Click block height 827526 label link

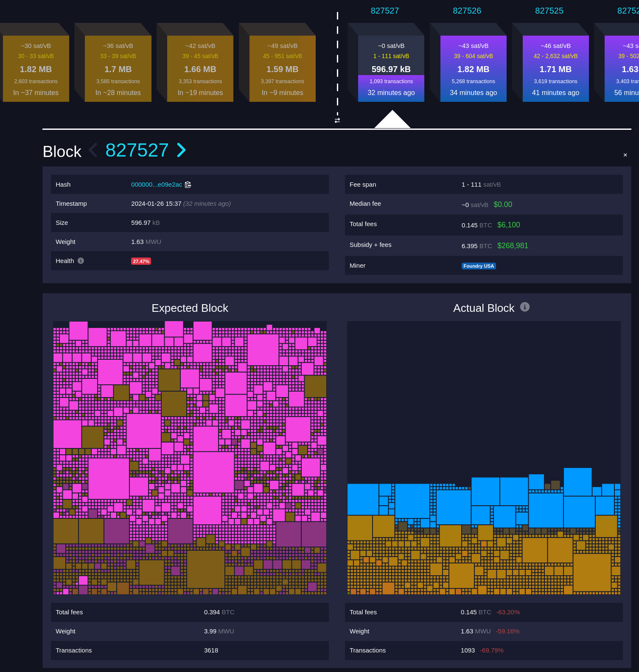[467, 11]
